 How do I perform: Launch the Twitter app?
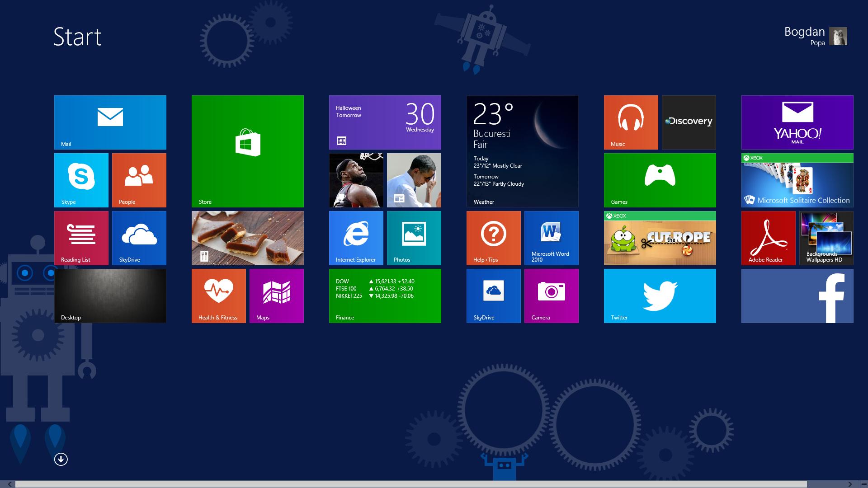[x=660, y=296]
